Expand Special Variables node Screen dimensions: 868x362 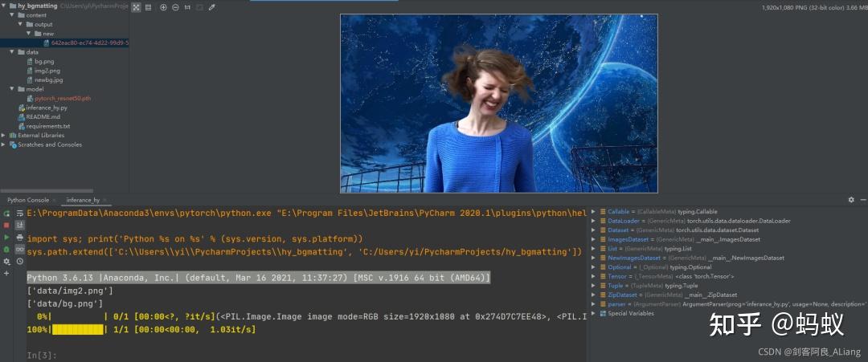pos(594,313)
